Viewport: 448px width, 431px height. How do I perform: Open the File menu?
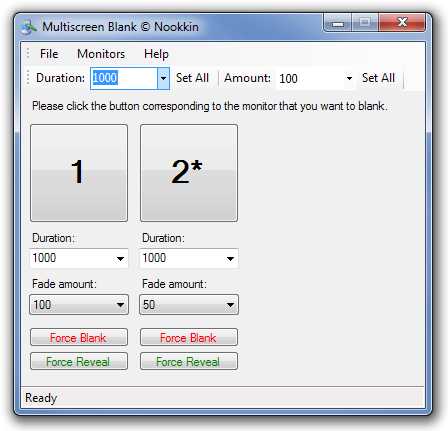49,54
